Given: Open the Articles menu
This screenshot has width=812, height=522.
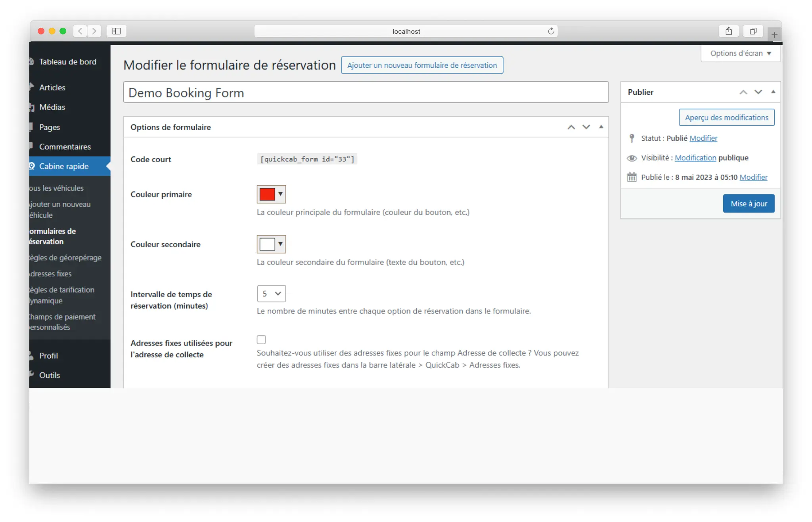Looking at the screenshot, I should pyautogui.click(x=52, y=87).
